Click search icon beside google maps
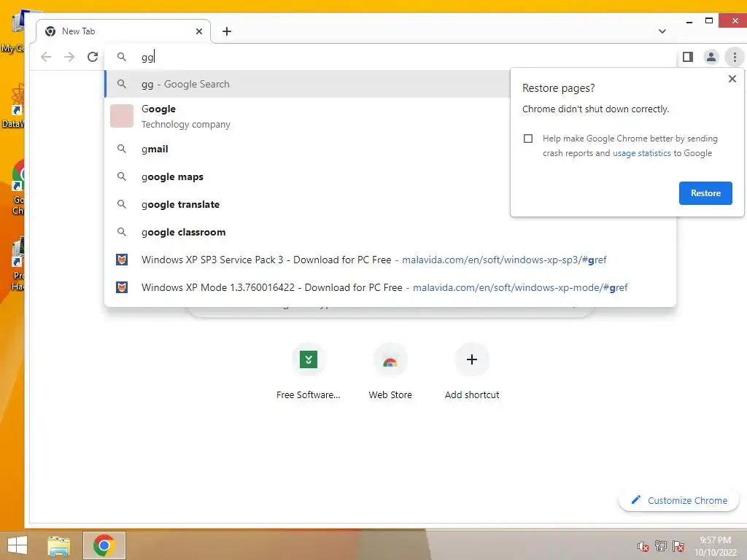 pos(122,176)
